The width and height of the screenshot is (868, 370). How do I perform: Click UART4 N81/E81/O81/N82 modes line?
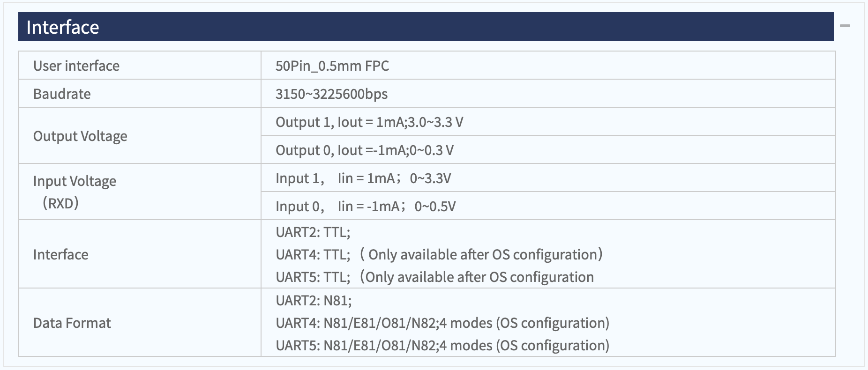442,323
